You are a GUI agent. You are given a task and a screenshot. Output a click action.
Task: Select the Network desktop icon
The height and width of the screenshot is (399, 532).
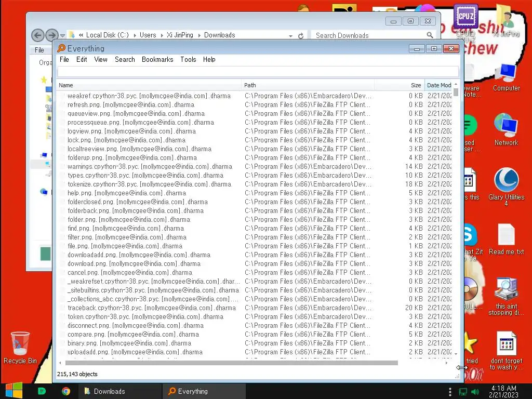[506, 130]
